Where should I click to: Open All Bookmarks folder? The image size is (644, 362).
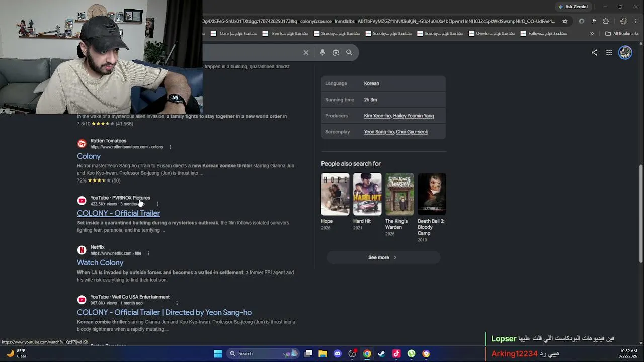point(622,34)
